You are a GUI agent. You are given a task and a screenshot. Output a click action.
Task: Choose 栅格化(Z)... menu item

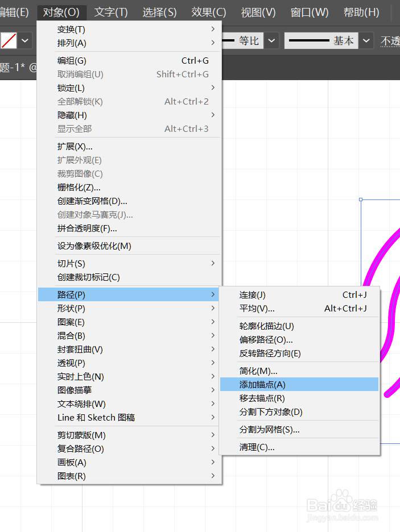(x=129, y=188)
